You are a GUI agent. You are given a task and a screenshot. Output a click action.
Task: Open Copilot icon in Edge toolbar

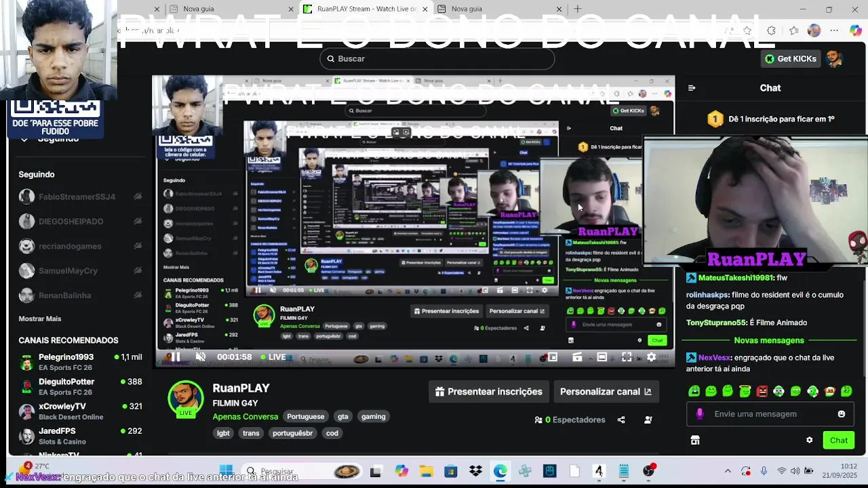click(x=855, y=30)
